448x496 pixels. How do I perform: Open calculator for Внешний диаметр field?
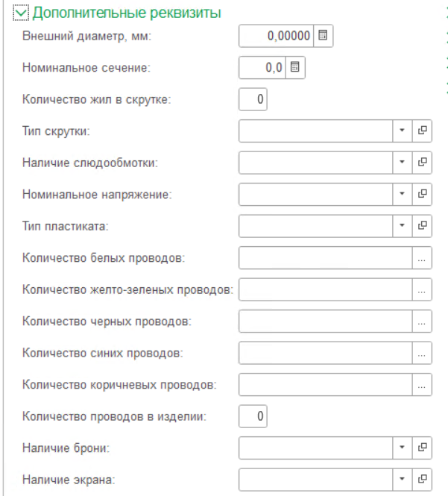pos(323,36)
